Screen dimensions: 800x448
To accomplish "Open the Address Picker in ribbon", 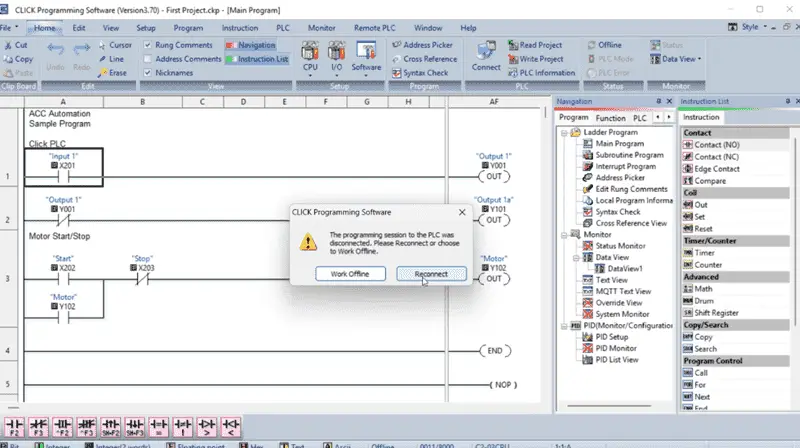I will pyautogui.click(x=422, y=45).
